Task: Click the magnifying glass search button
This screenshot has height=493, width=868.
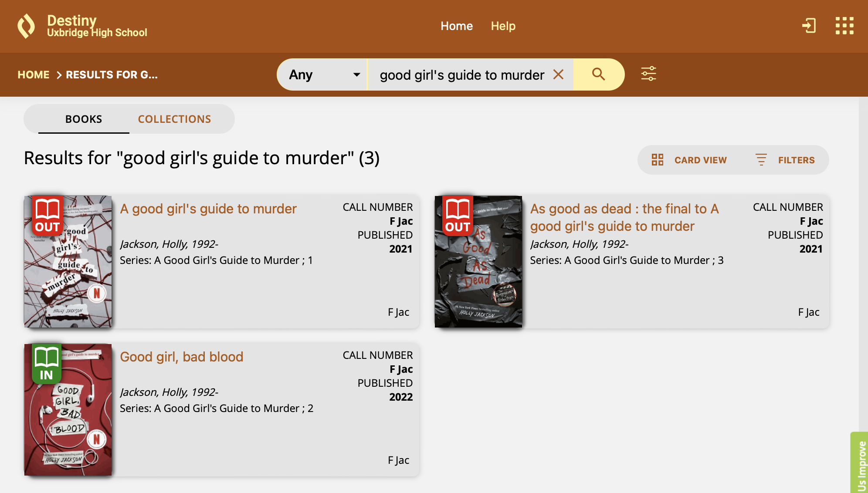Action: (x=598, y=74)
